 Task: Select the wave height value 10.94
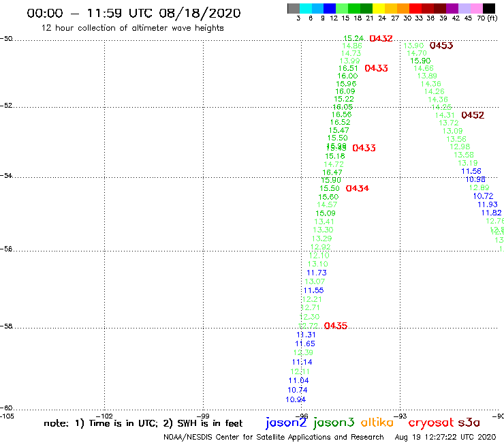click(296, 399)
